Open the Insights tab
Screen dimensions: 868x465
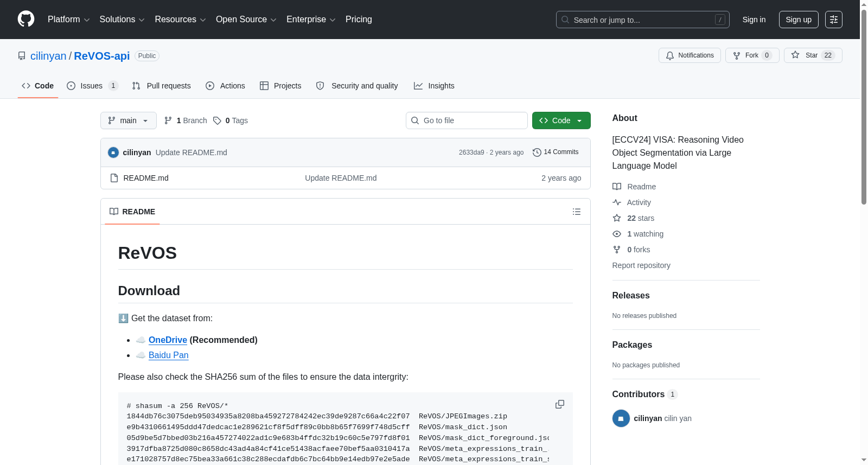click(434, 86)
